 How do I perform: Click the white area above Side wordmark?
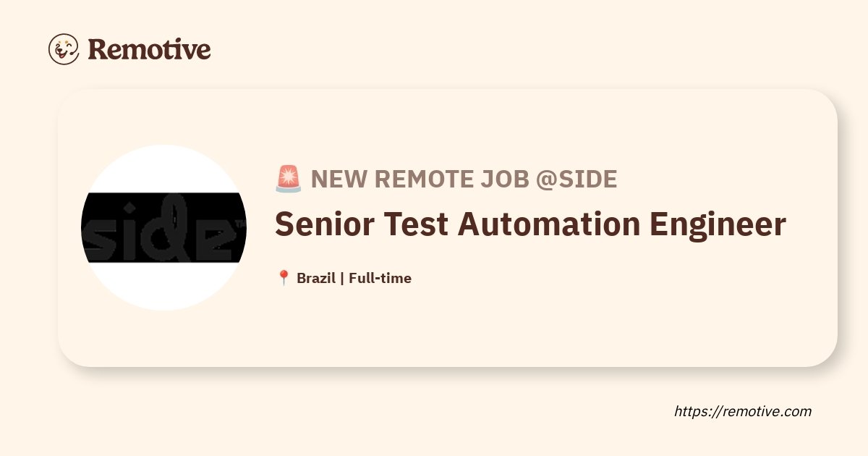coord(163,170)
